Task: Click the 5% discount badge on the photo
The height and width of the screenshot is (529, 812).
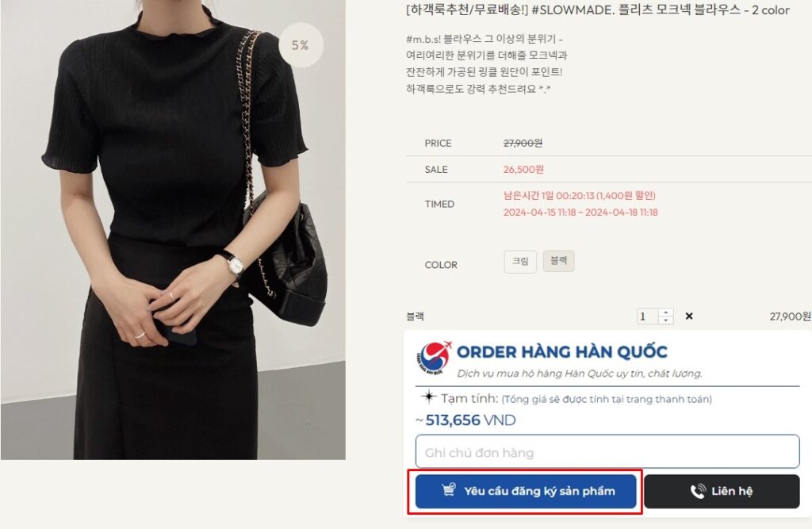Action: click(301, 45)
